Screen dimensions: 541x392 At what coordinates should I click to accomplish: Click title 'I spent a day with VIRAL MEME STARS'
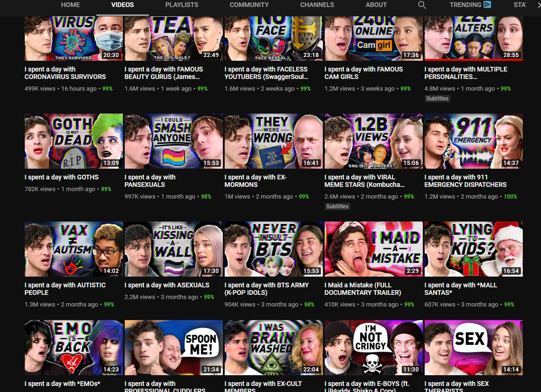coord(364,181)
